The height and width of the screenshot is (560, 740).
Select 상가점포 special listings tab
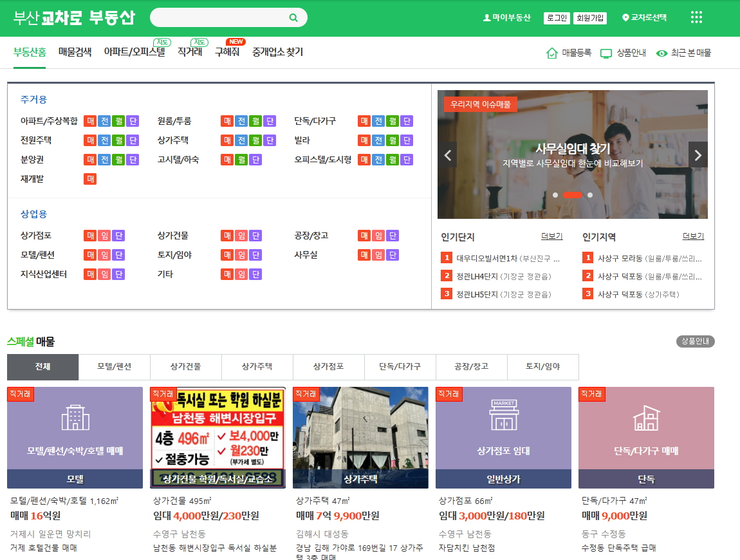click(x=328, y=367)
